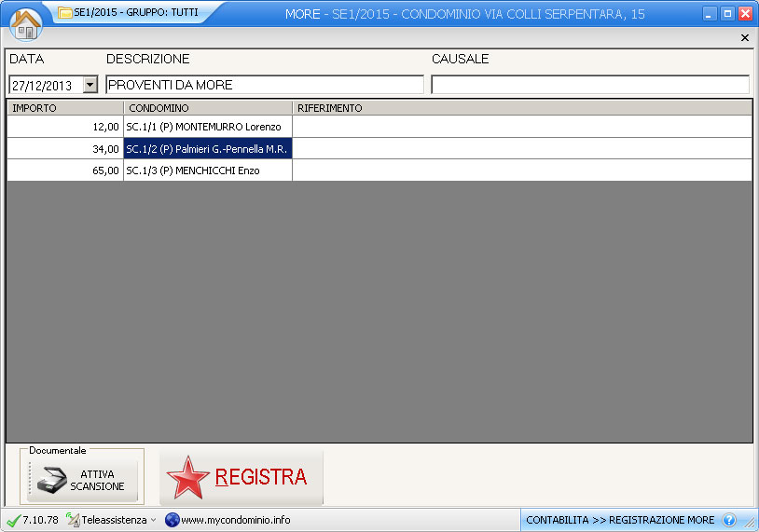Open the www.mycondominio.info link
This screenshot has height=532, width=759.
point(235,520)
